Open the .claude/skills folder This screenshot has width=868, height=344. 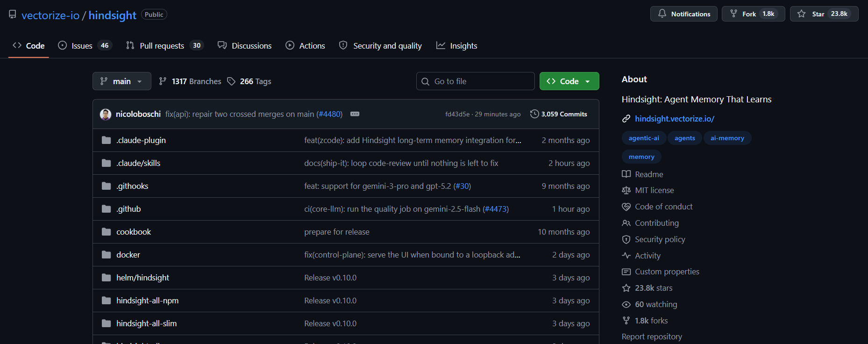click(x=138, y=163)
